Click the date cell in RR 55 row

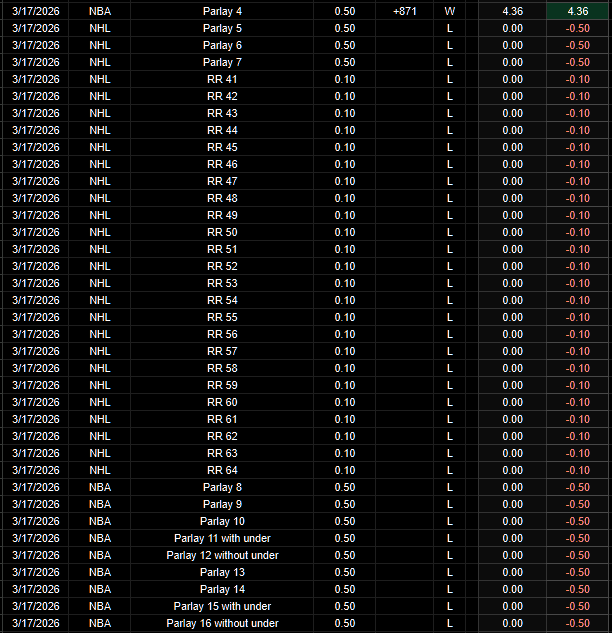[36, 317]
